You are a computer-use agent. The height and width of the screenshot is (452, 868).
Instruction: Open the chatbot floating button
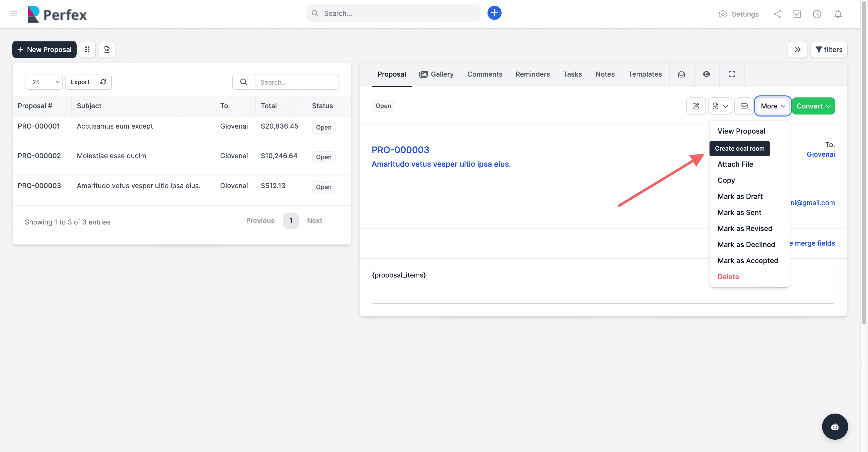point(835,427)
